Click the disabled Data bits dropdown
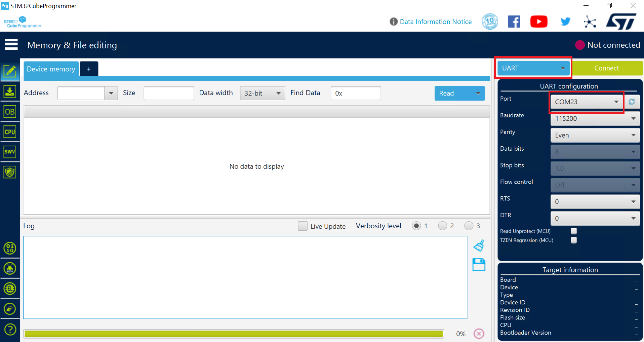Viewport: 644px width, 342px height. 595,152
